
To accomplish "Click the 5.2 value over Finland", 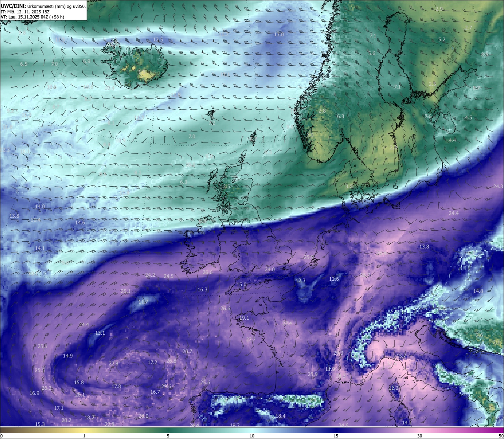I will click(442, 40).
